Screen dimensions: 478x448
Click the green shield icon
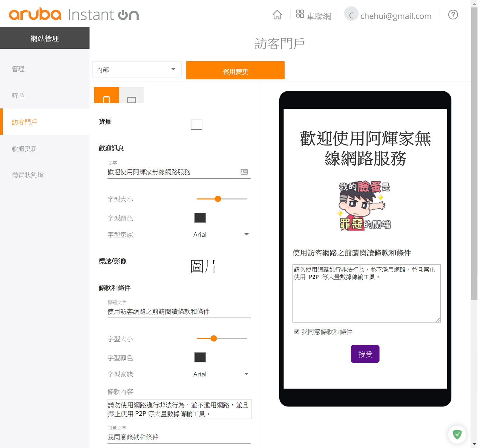457,434
